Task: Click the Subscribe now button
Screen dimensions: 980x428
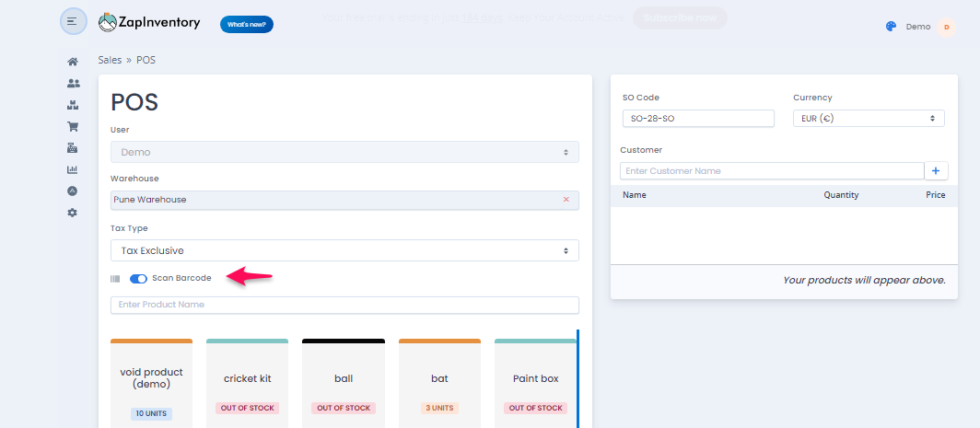Action: (680, 17)
